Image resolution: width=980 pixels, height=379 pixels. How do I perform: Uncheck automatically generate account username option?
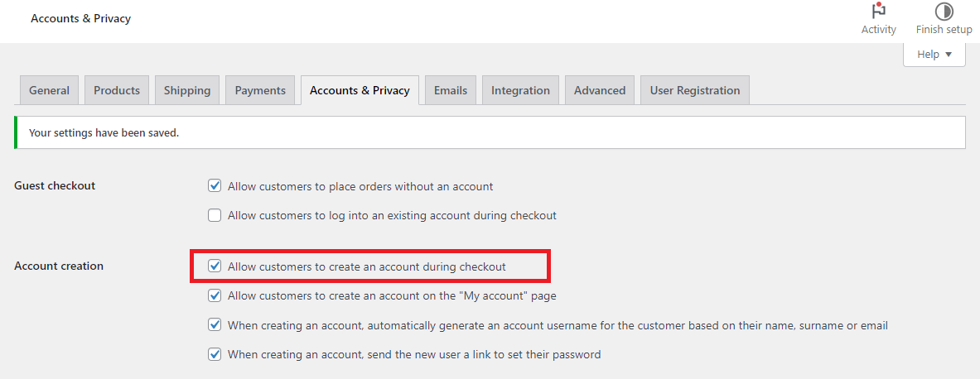(x=215, y=325)
